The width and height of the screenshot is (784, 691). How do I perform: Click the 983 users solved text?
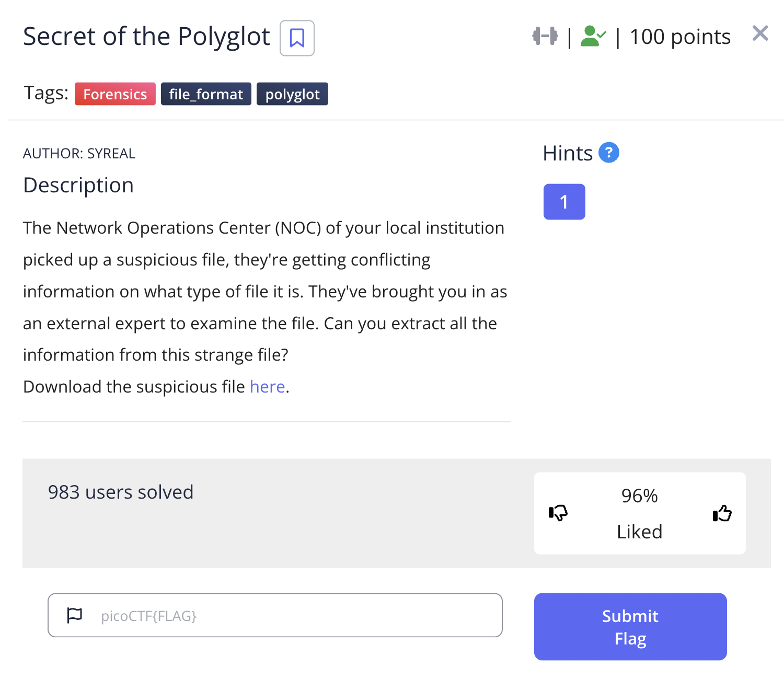pos(121,492)
